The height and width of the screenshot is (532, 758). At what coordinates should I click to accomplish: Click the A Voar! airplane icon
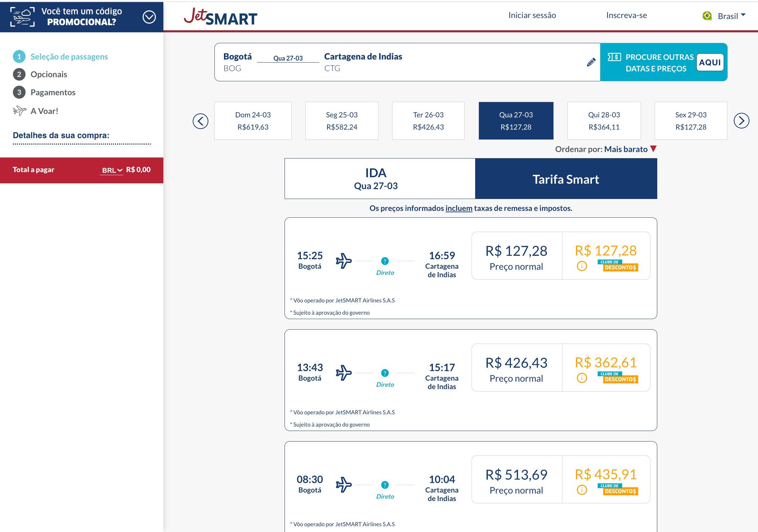point(19,111)
